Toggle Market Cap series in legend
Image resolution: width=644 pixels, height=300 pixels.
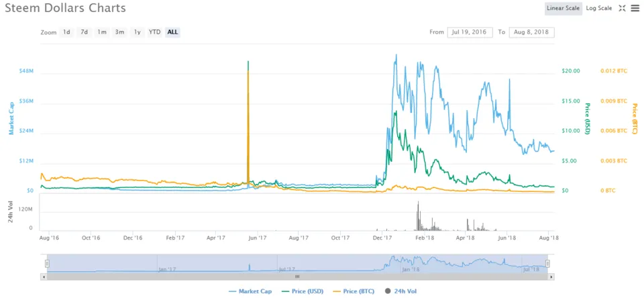(250, 291)
